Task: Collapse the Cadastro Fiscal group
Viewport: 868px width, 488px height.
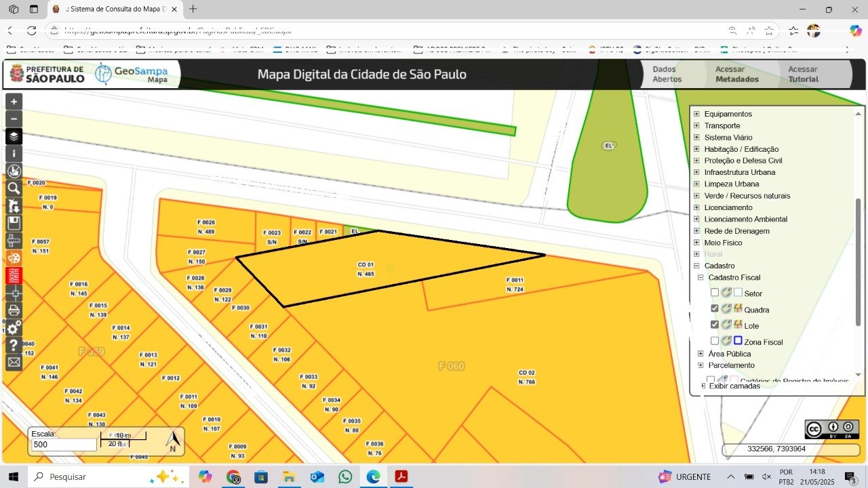Action: click(701, 278)
